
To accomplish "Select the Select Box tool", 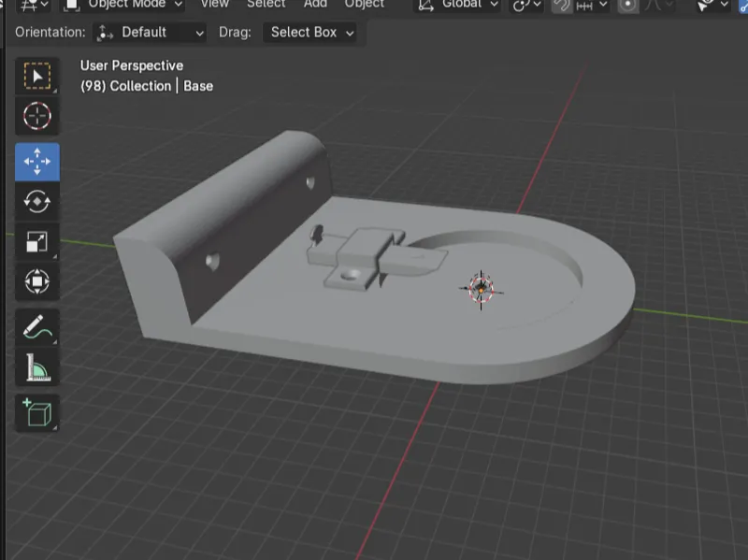I will (x=37, y=76).
